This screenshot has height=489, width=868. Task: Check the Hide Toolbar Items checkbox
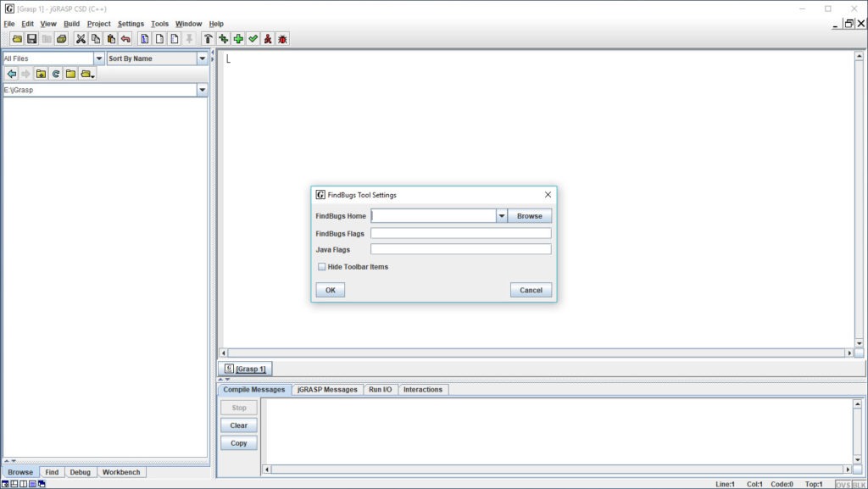(x=321, y=267)
